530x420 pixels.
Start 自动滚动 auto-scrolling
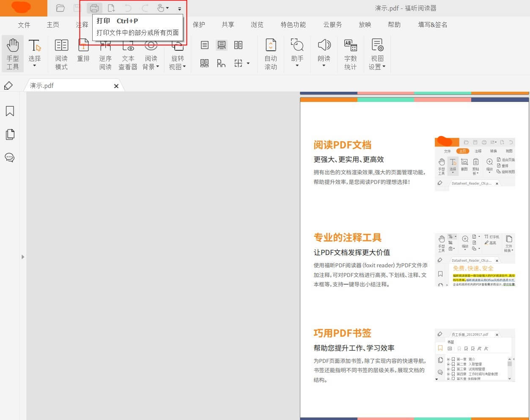[270, 54]
